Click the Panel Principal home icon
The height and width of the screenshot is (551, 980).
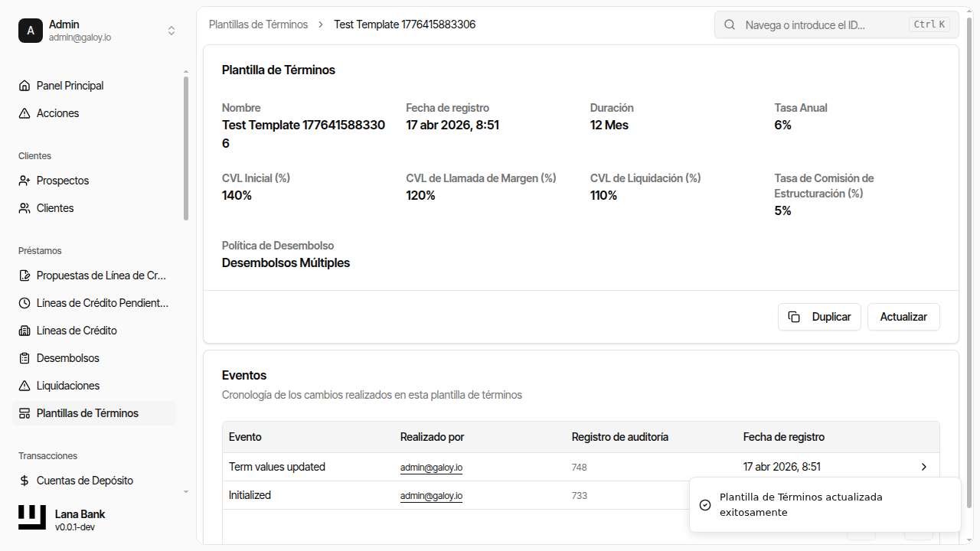tap(24, 86)
